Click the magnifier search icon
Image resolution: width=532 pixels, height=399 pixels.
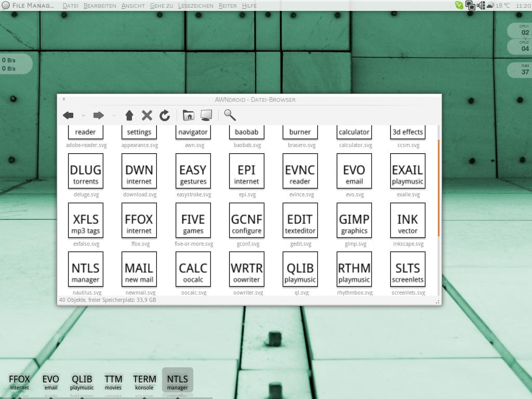tap(230, 115)
